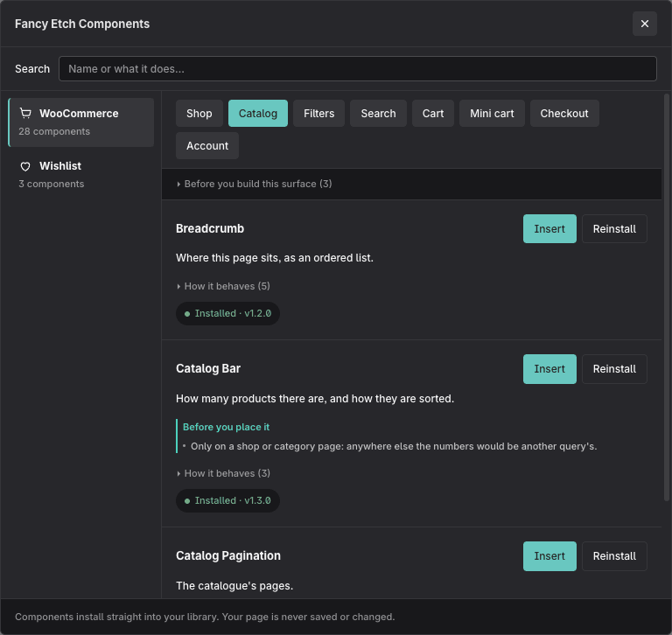Switch to the Checkout tab
672x635 pixels.
(564, 113)
